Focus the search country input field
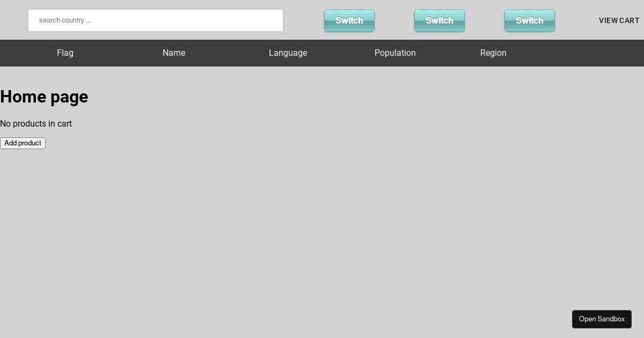The image size is (644, 338). [x=156, y=20]
